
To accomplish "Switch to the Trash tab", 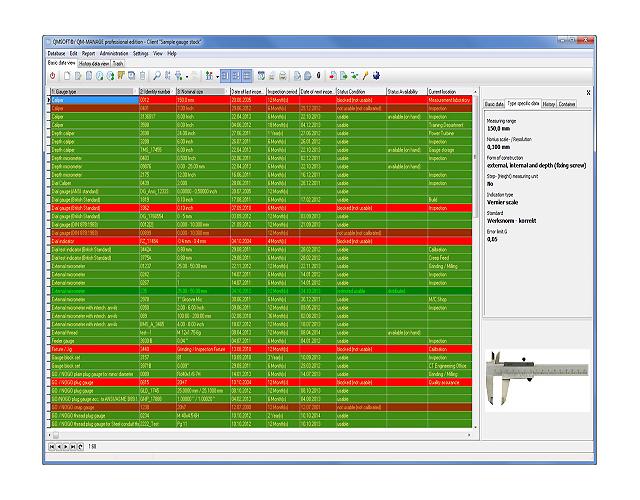I will click(118, 64).
